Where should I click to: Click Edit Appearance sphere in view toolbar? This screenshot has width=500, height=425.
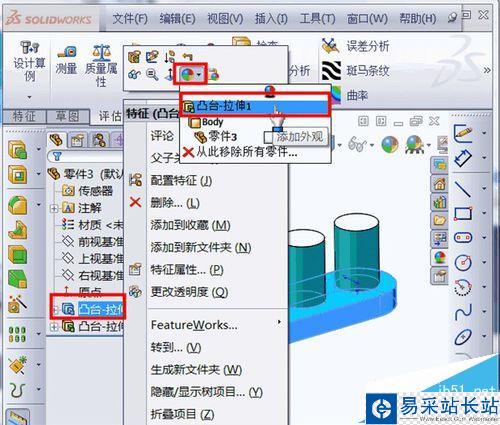(x=390, y=145)
